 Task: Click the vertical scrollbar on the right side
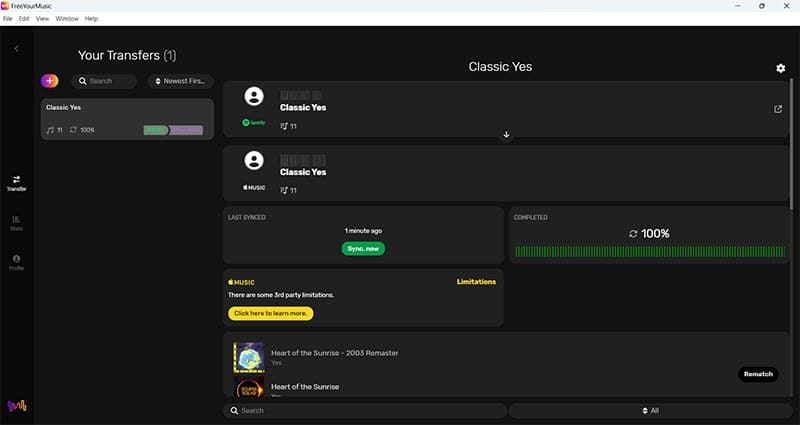click(792, 143)
